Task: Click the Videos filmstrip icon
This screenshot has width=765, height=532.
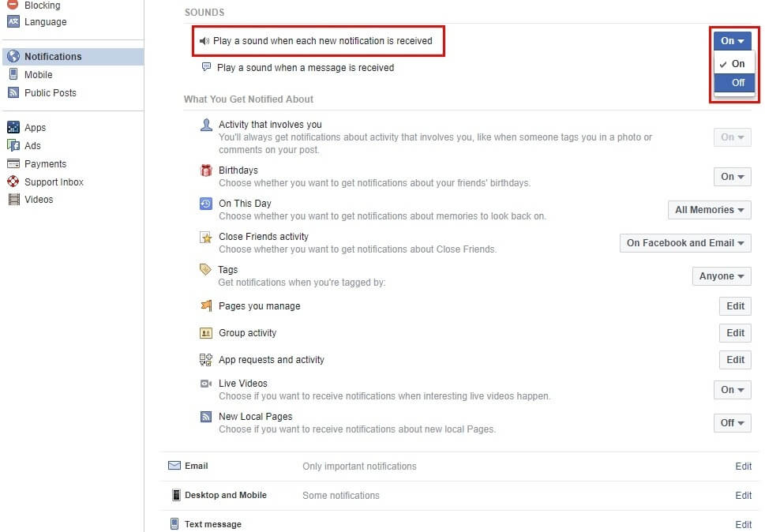Action: pyautogui.click(x=14, y=199)
